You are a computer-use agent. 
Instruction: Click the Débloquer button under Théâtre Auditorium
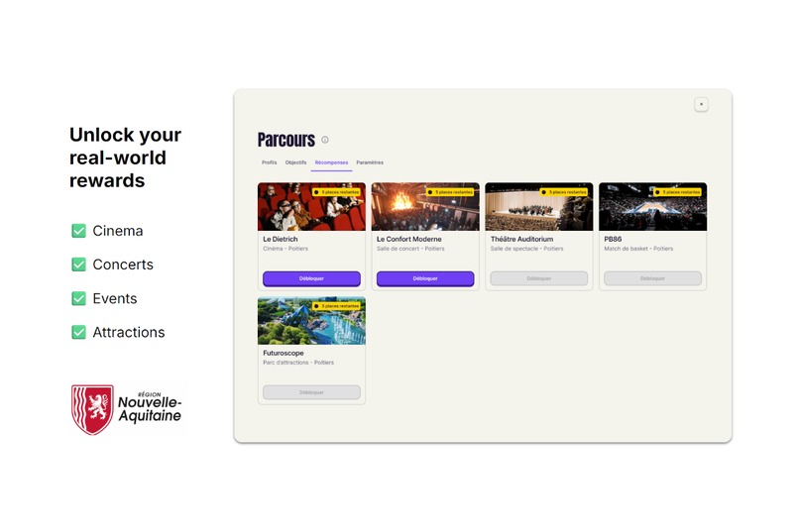click(538, 278)
